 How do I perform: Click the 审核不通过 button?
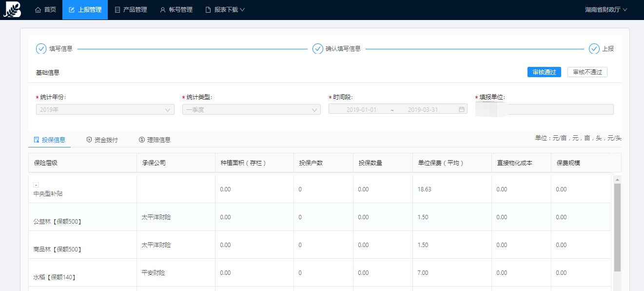point(587,72)
